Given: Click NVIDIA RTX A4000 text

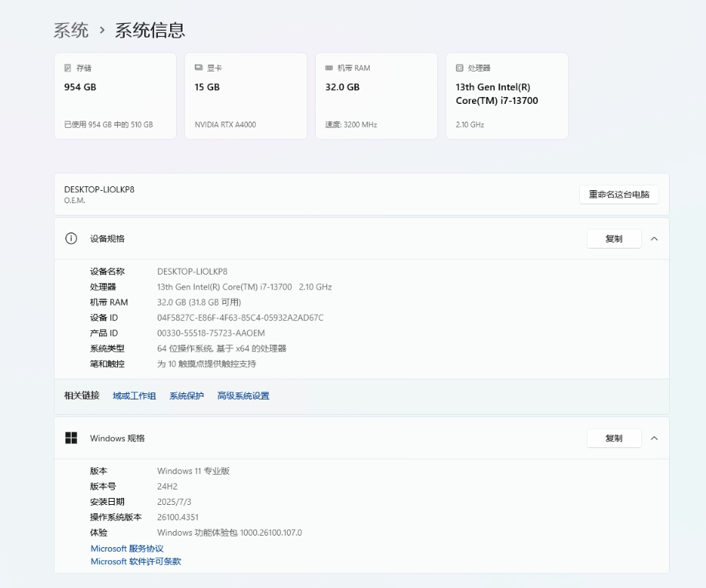Looking at the screenshot, I should 225,125.
